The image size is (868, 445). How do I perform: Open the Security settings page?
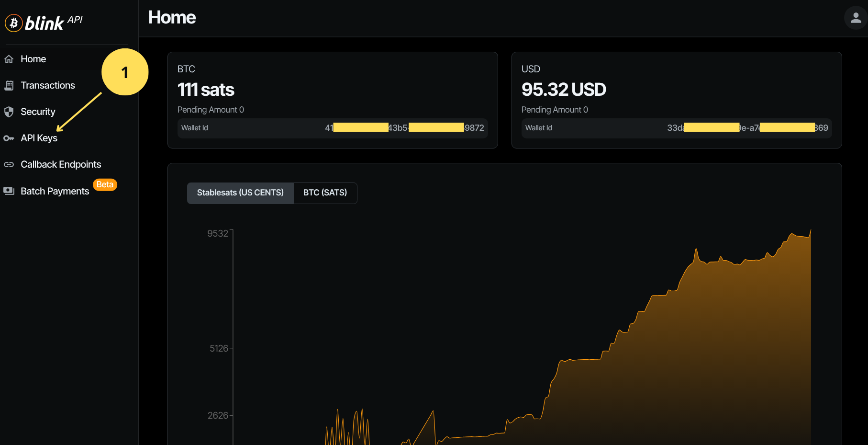pos(38,112)
